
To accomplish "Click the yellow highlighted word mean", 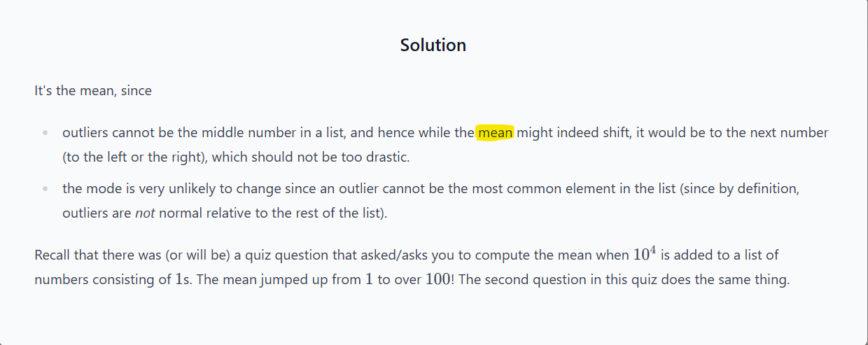I will pos(496,133).
